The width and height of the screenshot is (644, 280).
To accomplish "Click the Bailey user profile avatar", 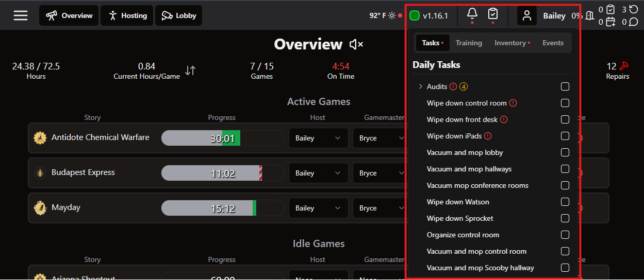I will pyautogui.click(x=526, y=16).
